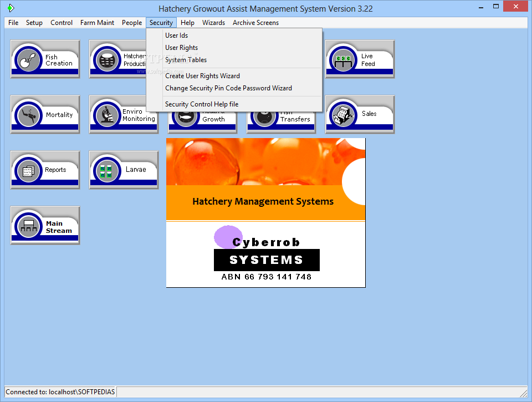Open the Main Stream module

(45, 225)
